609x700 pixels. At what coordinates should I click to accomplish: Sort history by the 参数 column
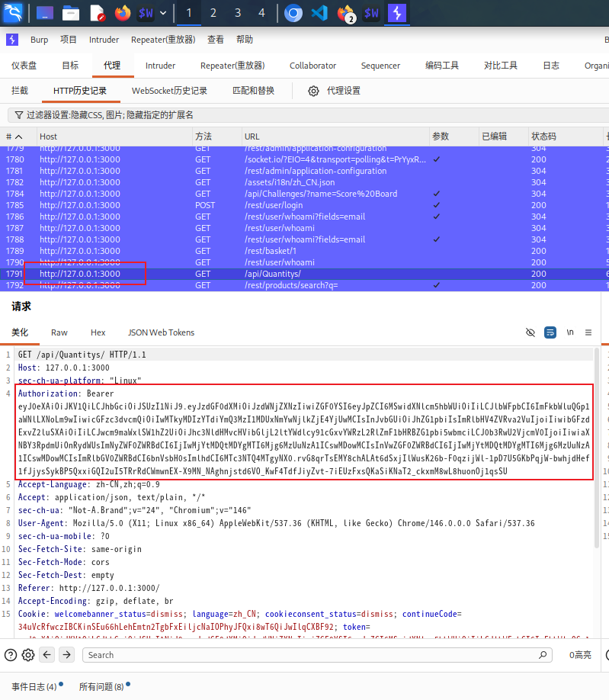click(454, 136)
